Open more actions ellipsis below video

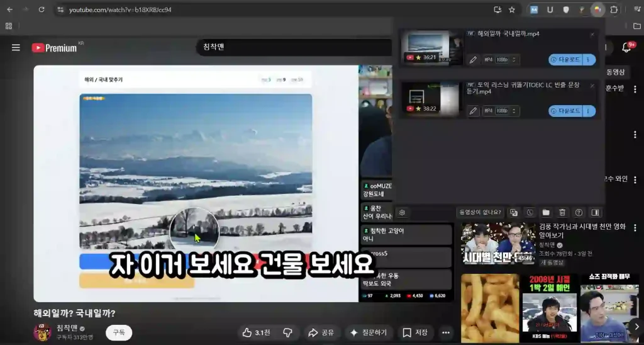446,332
